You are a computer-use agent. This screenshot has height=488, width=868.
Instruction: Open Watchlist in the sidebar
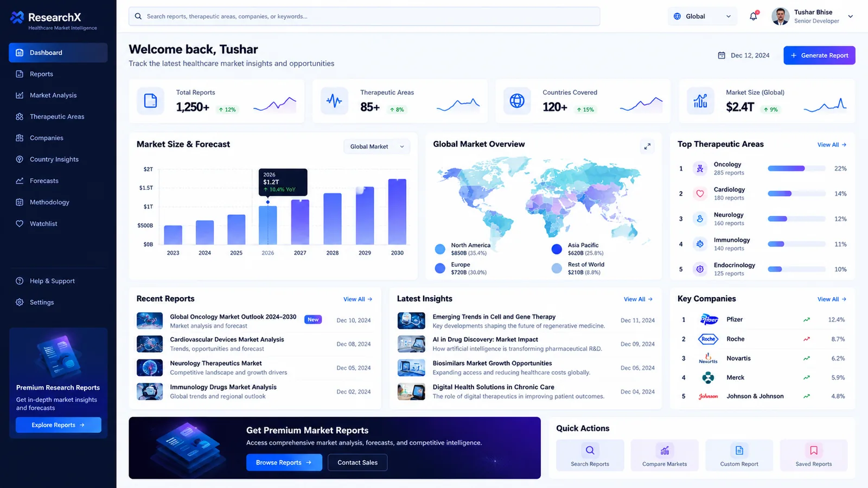coord(58,223)
